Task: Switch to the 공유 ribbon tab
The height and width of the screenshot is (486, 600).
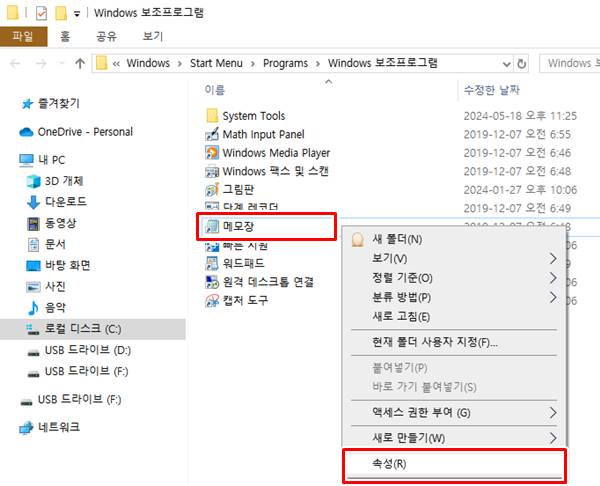Action: point(106,36)
